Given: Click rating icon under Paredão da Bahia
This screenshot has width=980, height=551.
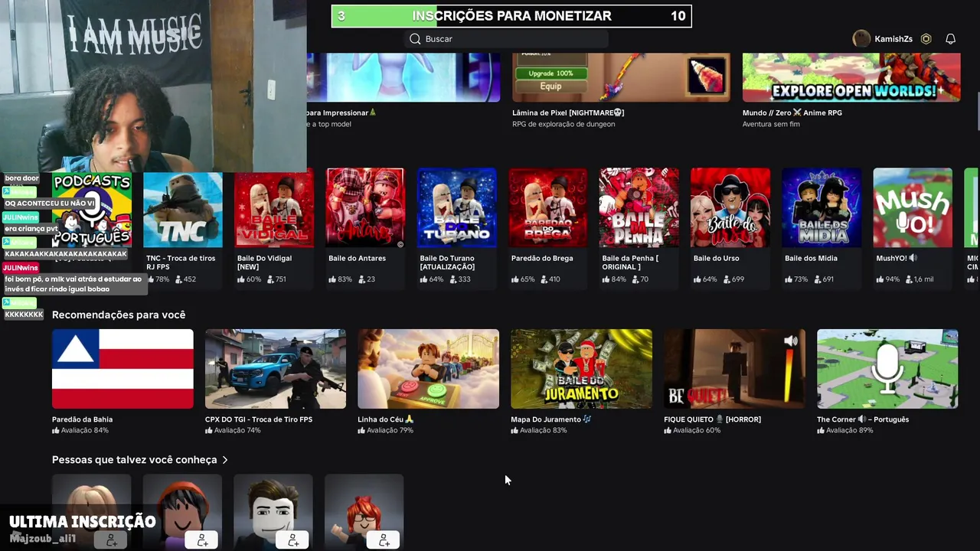Looking at the screenshot, I should [56, 430].
